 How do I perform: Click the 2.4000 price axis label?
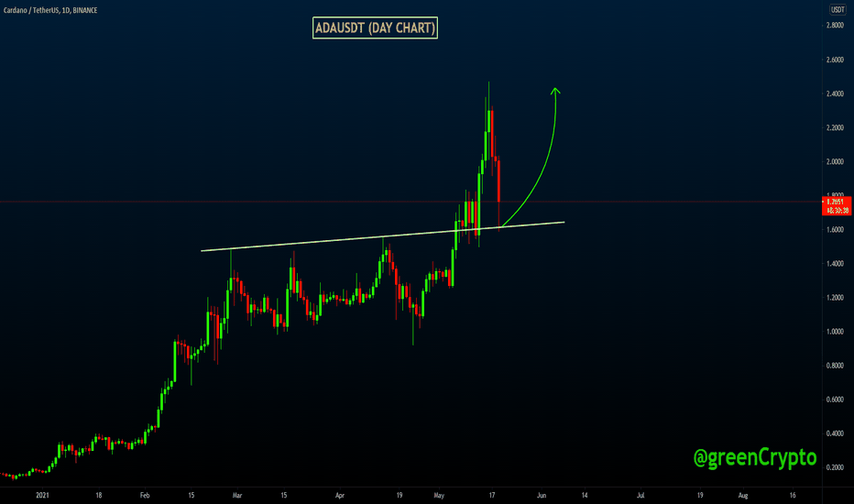coord(835,93)
